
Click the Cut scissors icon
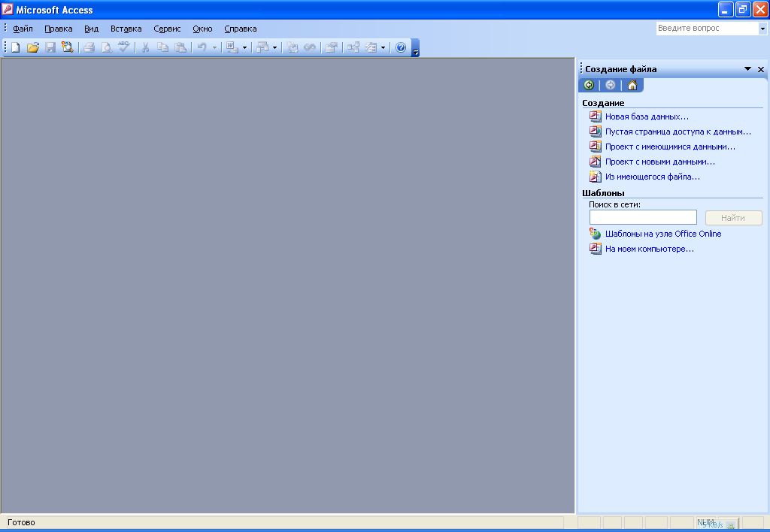pyautogui.click(x=145, y=47)
